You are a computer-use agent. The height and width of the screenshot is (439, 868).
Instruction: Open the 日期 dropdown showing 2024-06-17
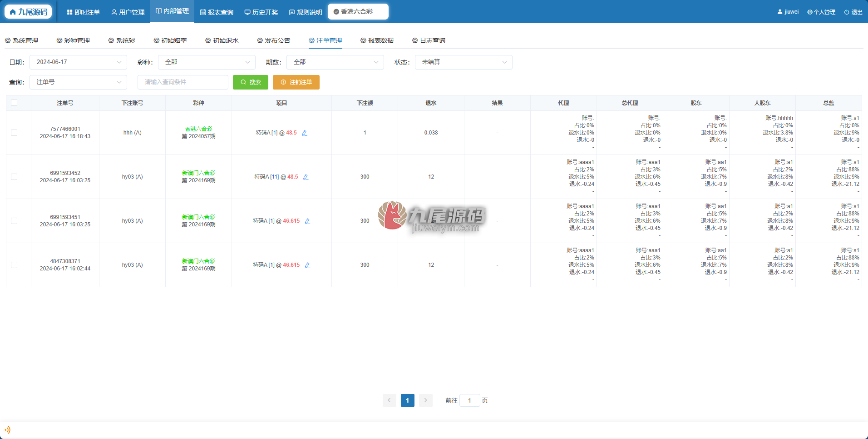click(78, 62)
